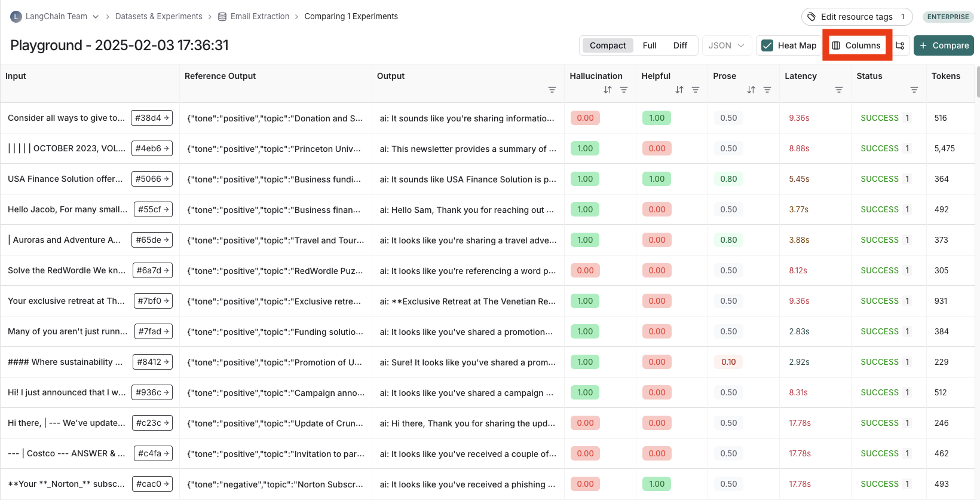
Task: Click the red 0.00 Hallucination score in first row
Action: (x=585, y=118)
